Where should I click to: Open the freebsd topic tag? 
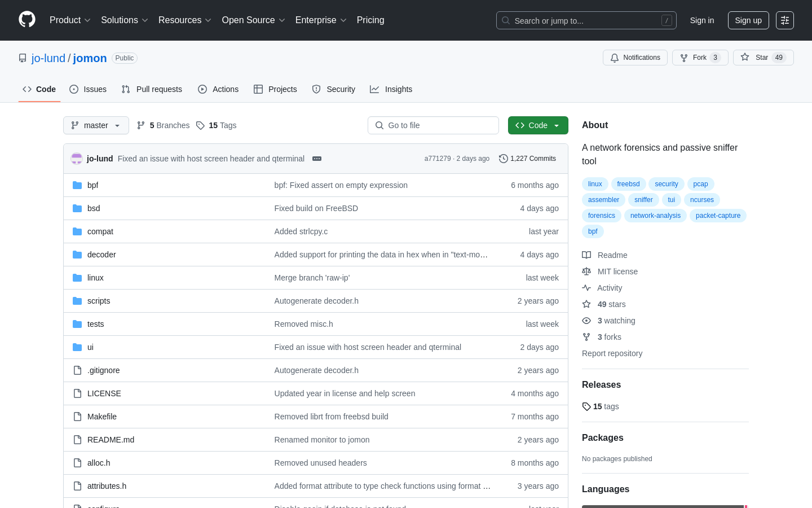(628, 184)
